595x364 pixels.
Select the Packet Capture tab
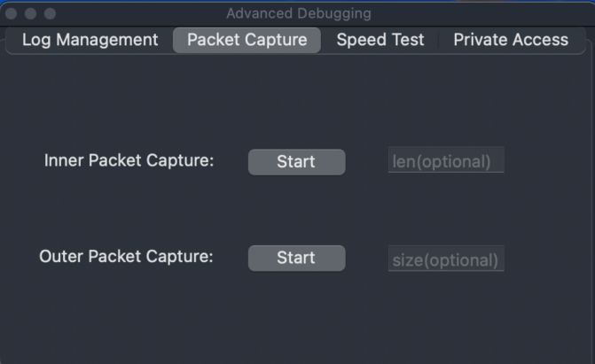pos(247,40)
